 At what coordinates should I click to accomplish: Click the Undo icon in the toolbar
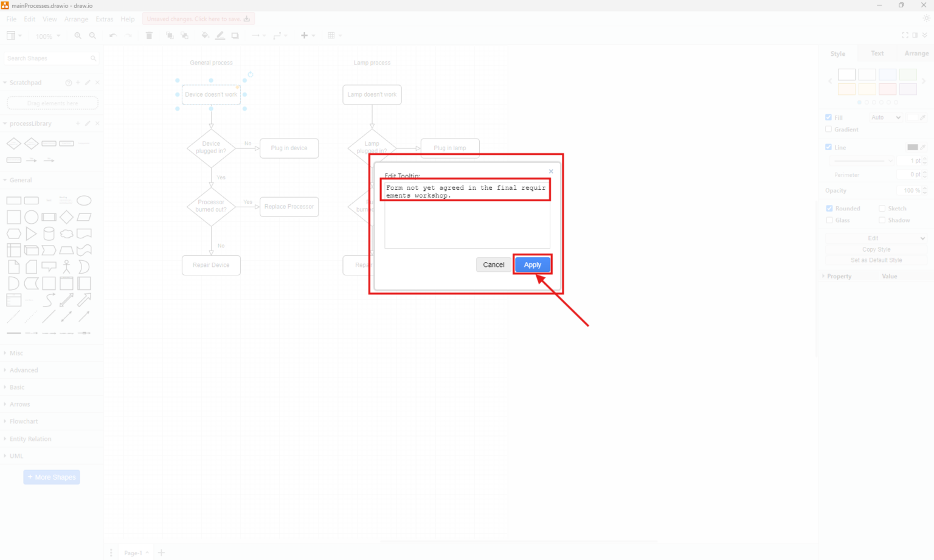point(112,35)
